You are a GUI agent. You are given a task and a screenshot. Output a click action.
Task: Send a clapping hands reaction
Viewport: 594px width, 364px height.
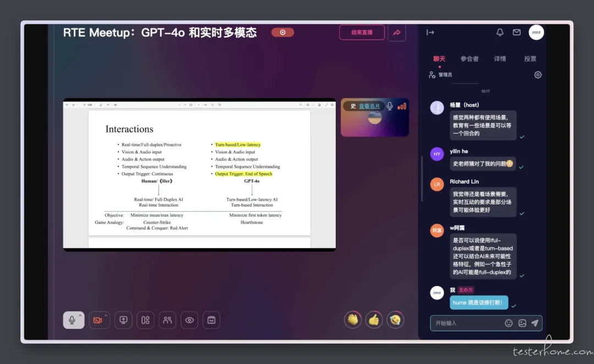tap(353, 320)
